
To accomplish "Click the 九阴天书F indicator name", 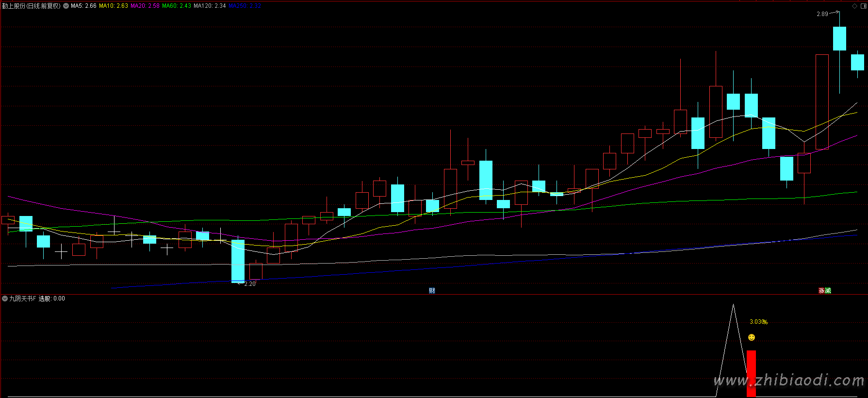I will click(x=23, y=298).
